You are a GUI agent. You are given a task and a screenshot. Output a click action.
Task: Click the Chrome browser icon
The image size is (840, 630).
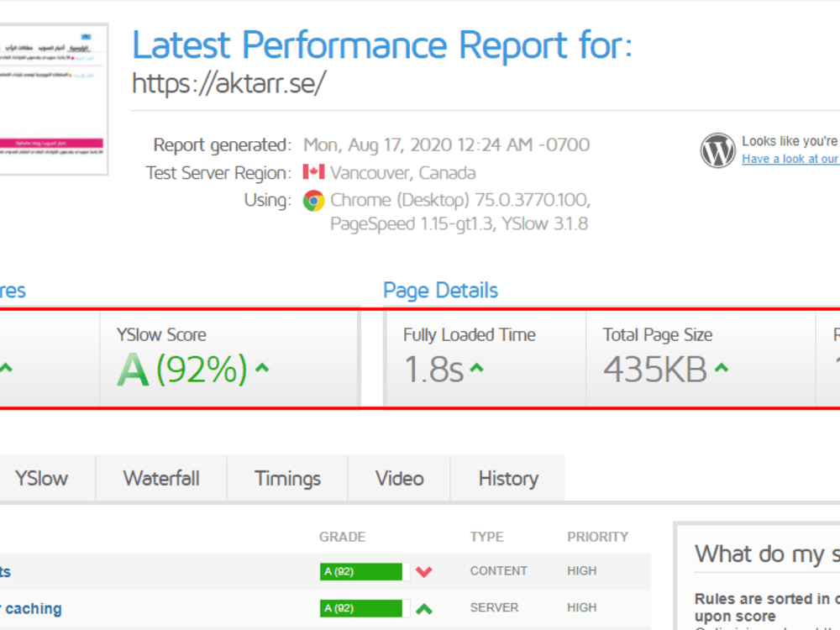click(313, 201)
